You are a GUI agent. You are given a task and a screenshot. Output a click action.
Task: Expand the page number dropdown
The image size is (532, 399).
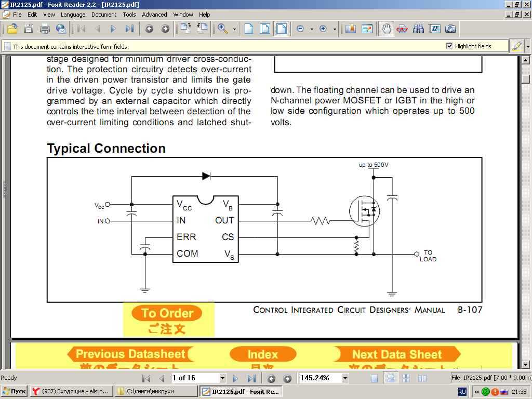[x=222, y=378]
